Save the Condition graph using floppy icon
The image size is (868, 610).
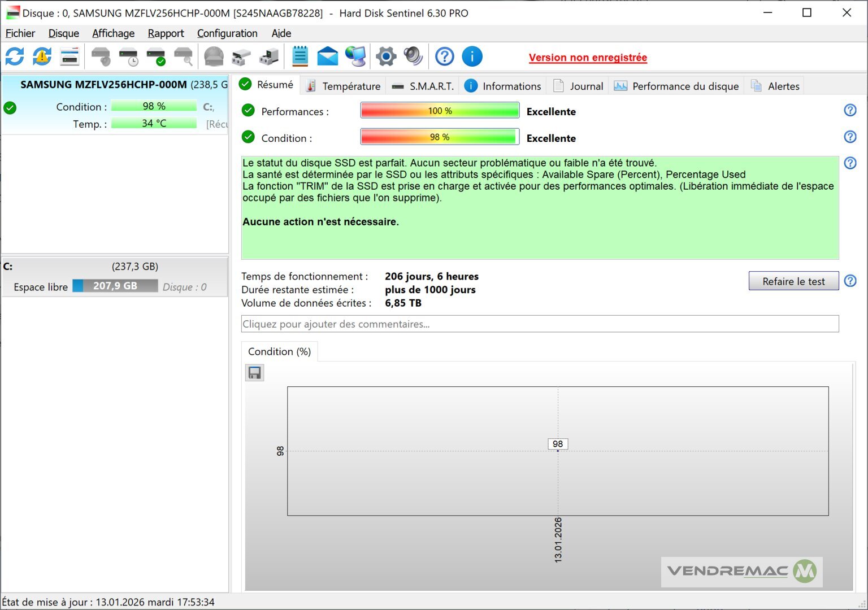(x=255, y=373)
